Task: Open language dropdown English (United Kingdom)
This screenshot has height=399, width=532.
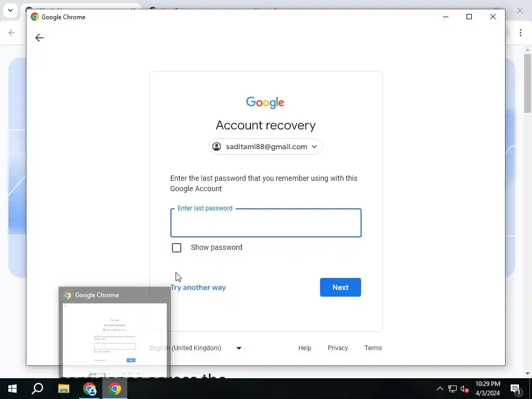Action: (196, 348)
